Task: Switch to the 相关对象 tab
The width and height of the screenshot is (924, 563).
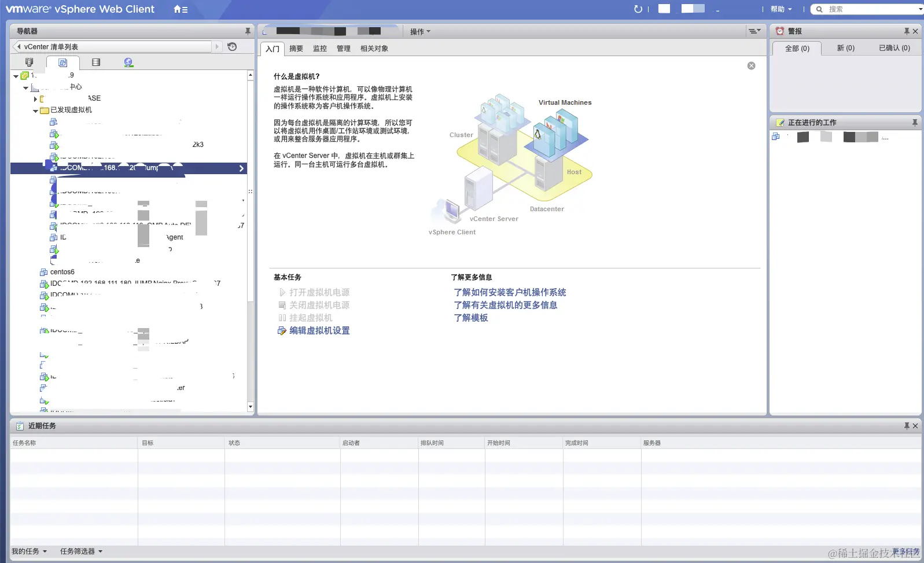Action: click(374, 49)
